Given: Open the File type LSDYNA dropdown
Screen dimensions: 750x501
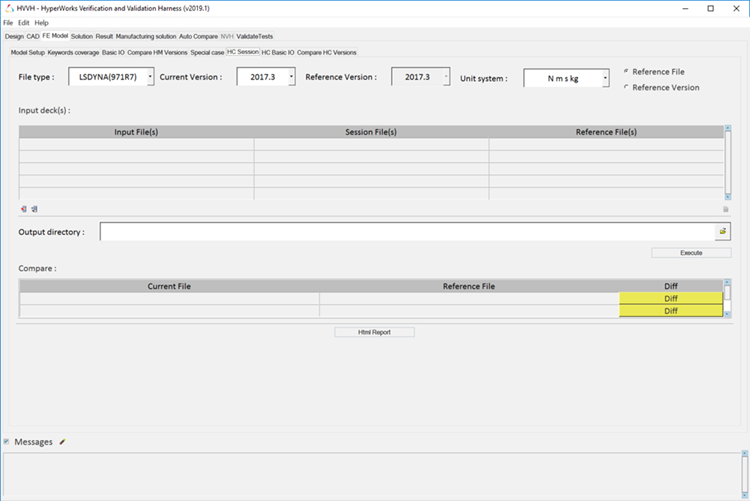Looking at the screenshot, I should (x=111, y=76).
